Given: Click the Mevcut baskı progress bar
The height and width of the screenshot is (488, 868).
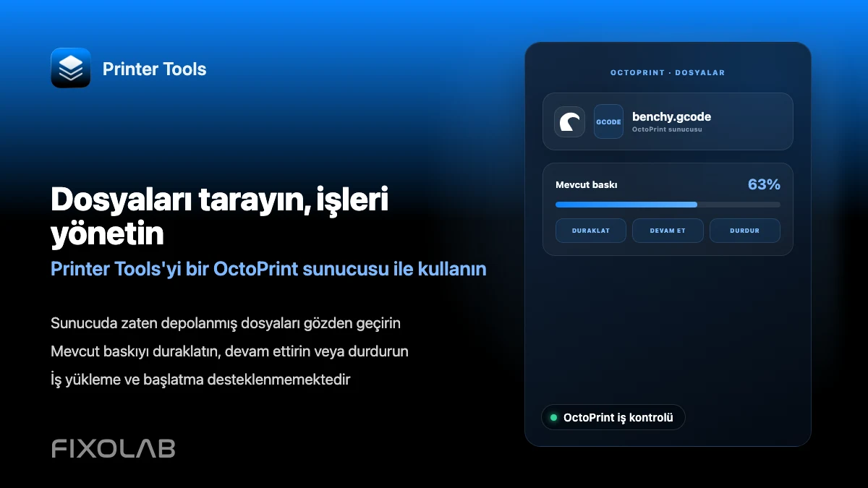Looking at the screenshot, I should tap(668, 205).
